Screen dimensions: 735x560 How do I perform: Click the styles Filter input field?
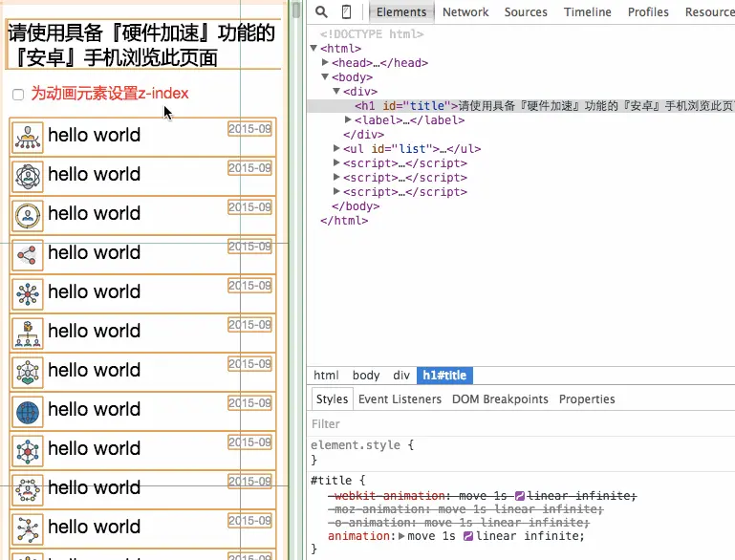(x=520, y=424)
